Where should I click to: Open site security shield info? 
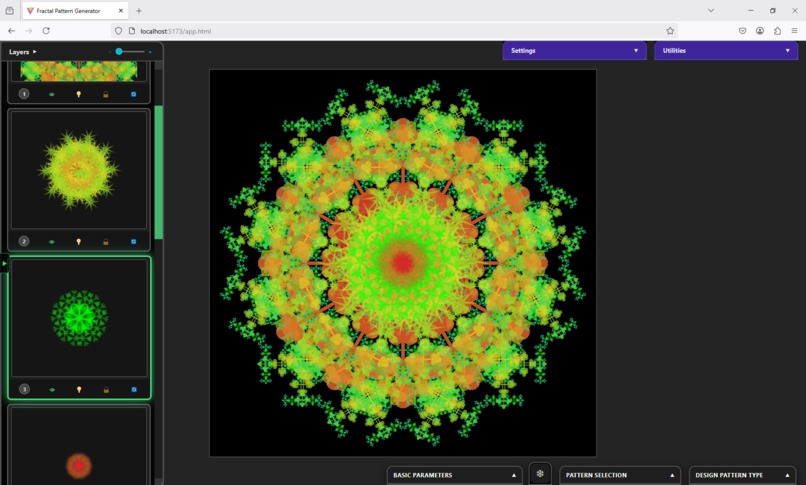point(118,31)
